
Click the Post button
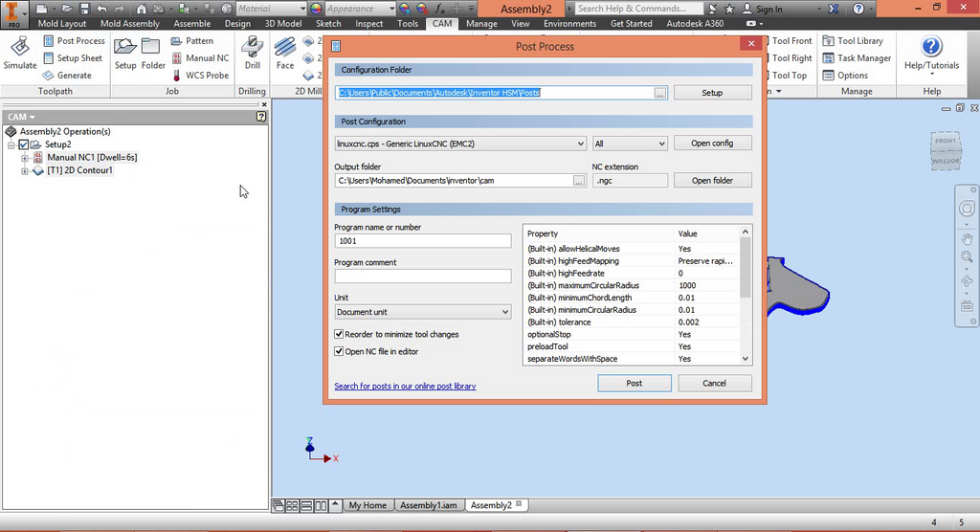(635, 384)
